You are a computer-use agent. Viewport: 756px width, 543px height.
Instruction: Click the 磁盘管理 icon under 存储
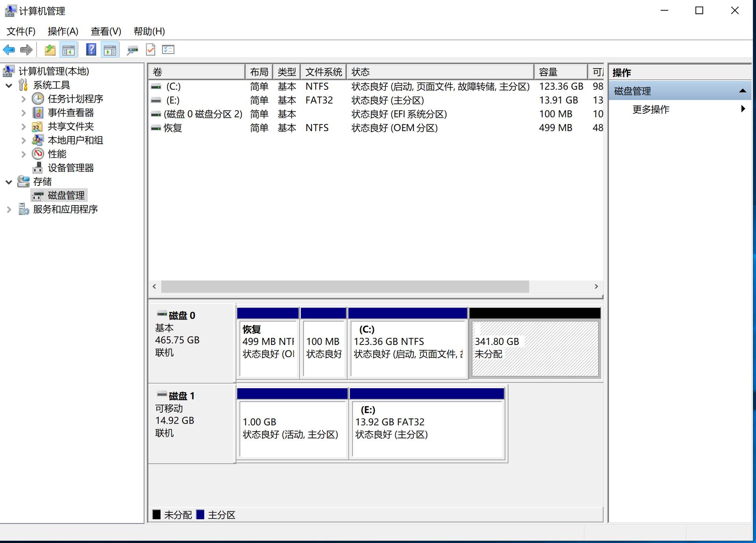pos(38,195)
